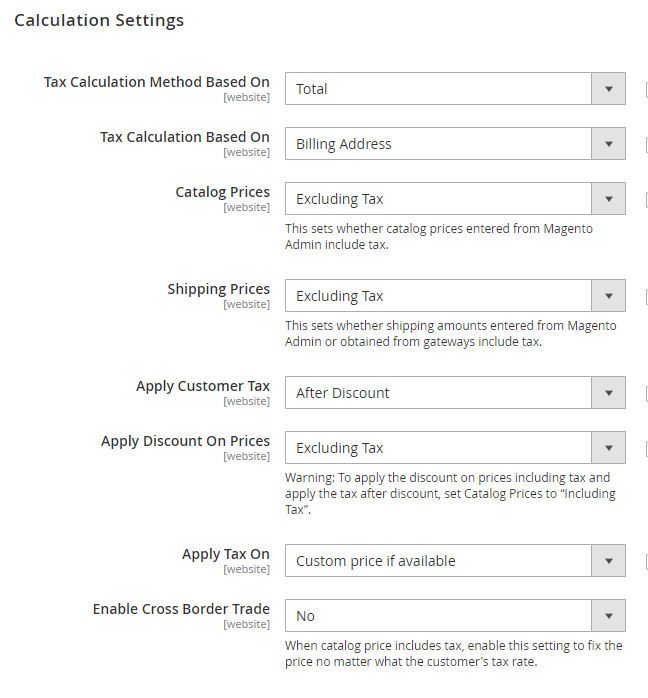
Task: Expand the Apply Discount On Prices dropdown
Action: (455, 448)
